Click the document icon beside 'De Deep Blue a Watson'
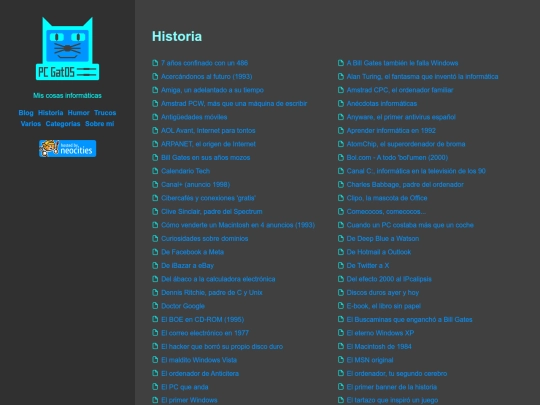Screen dimensions: 540x405 341,238
